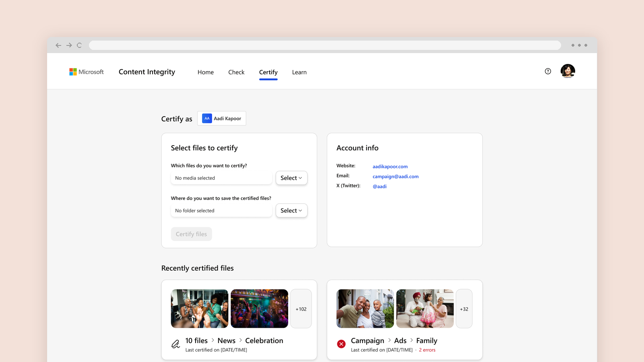Open the Aadi Kapoor certify-as selector
Viewport: 644px width, 362px height.
(x=222, y=118)
